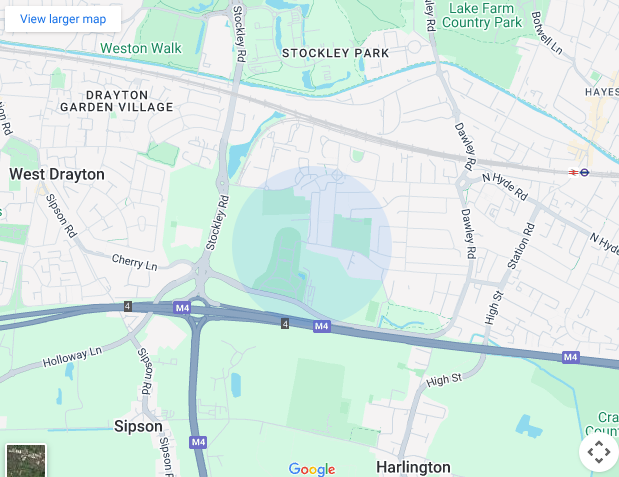Click junction 4 marker south of the circle

pyautogui.click(x=285, y=324)
